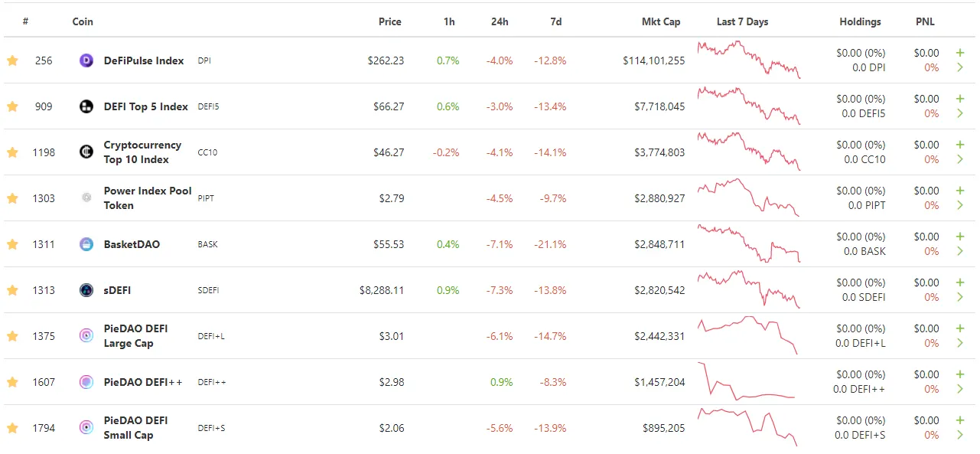Expand the DEFI Top 5 Index row

(x=961, y=113)
